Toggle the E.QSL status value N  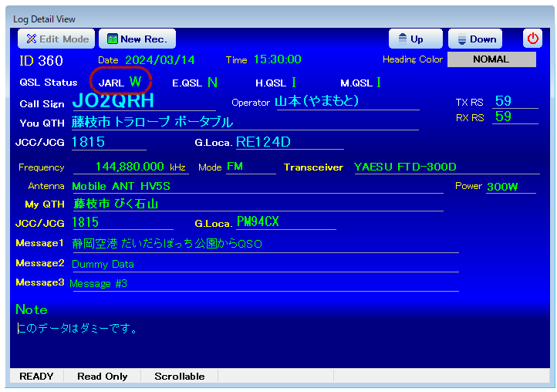(x=212, y=82)
